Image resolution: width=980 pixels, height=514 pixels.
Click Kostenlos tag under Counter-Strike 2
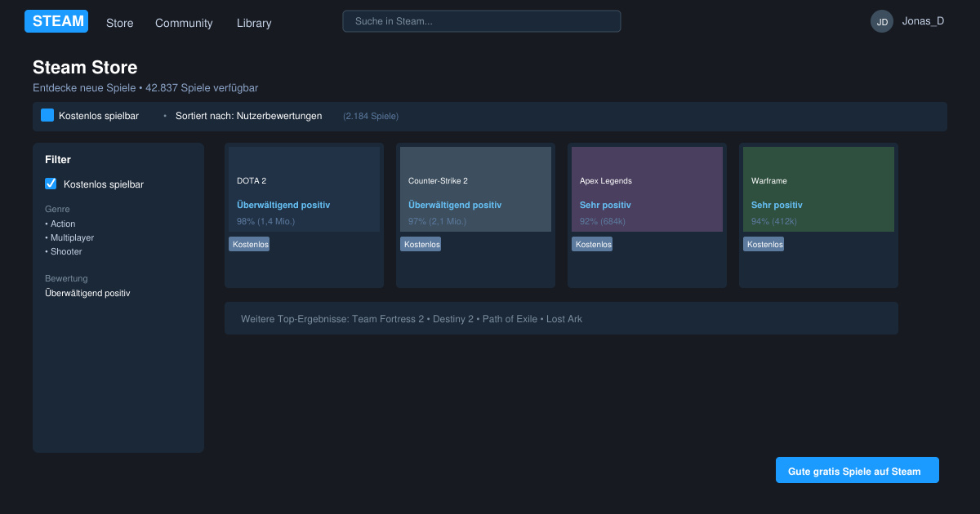pos(421,244)
